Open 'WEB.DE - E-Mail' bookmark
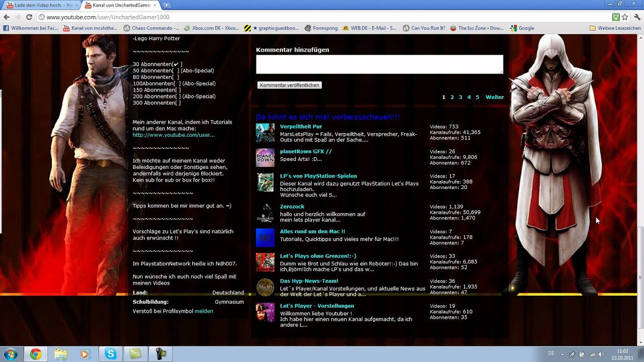 pyautogui.click(x=370, y=28)
